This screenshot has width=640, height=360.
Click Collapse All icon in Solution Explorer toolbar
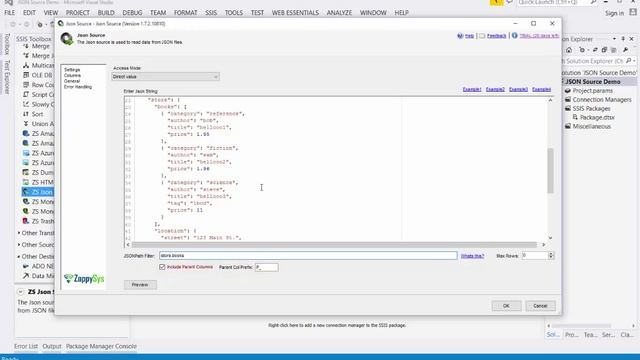[x=604, y=50]
